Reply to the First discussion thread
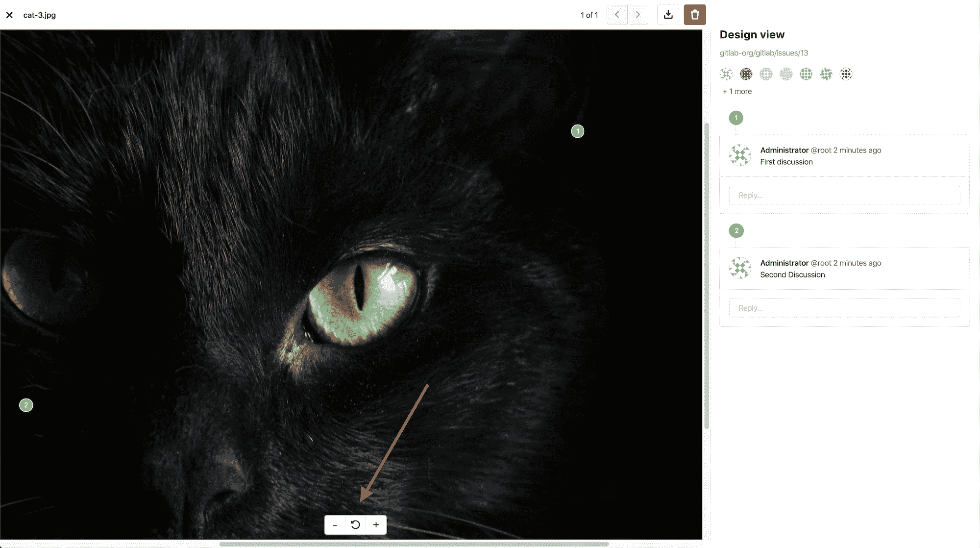Image resolution: width=980 pixels, height=548 pixels. point(844,195)
